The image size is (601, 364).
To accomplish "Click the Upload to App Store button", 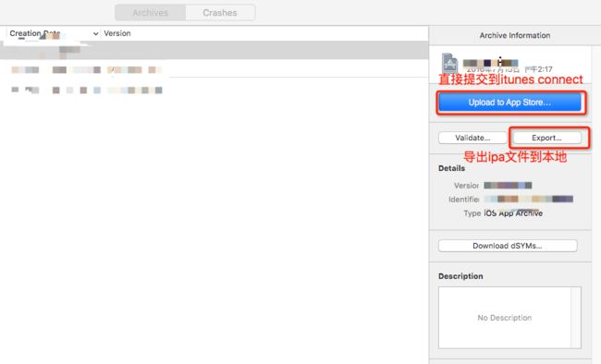I will pos(509,103).
